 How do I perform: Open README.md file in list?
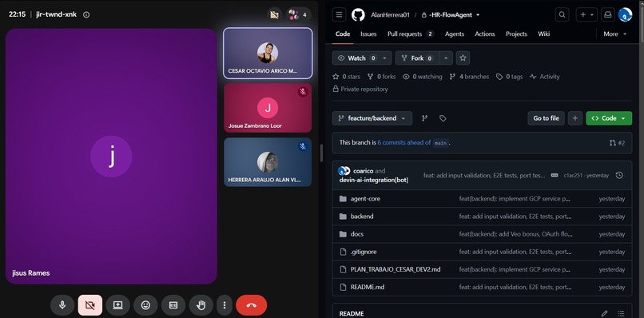coord(368,287)
